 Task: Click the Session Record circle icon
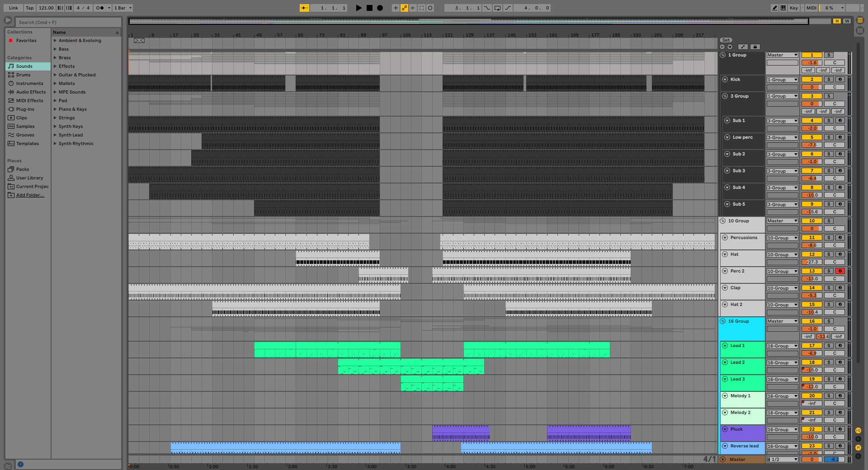(x=430, y=8)
